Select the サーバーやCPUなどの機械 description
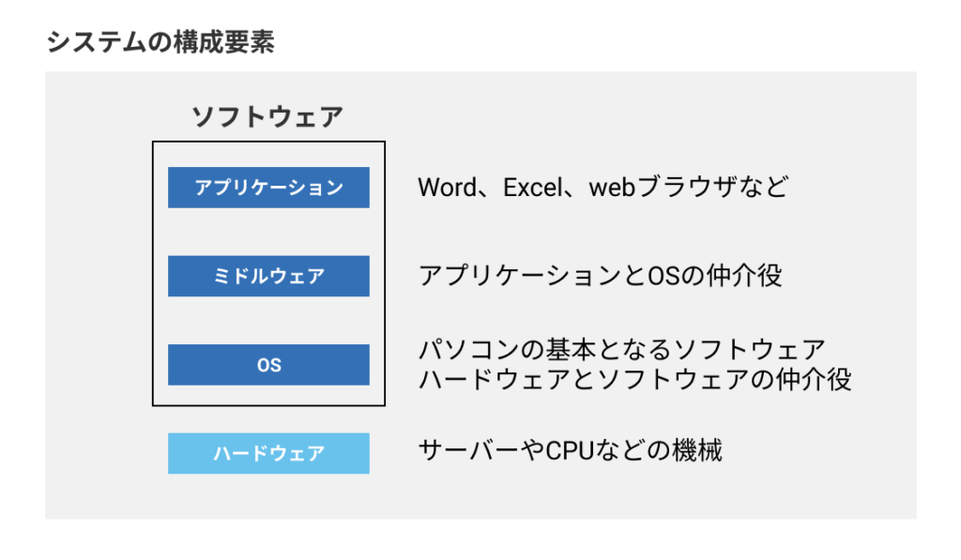The width and height of the screenshot is (961, 560). (x=570, y=450)
